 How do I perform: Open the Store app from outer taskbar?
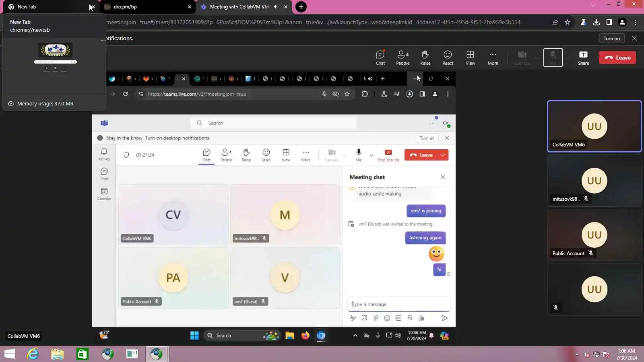(83, 354)
